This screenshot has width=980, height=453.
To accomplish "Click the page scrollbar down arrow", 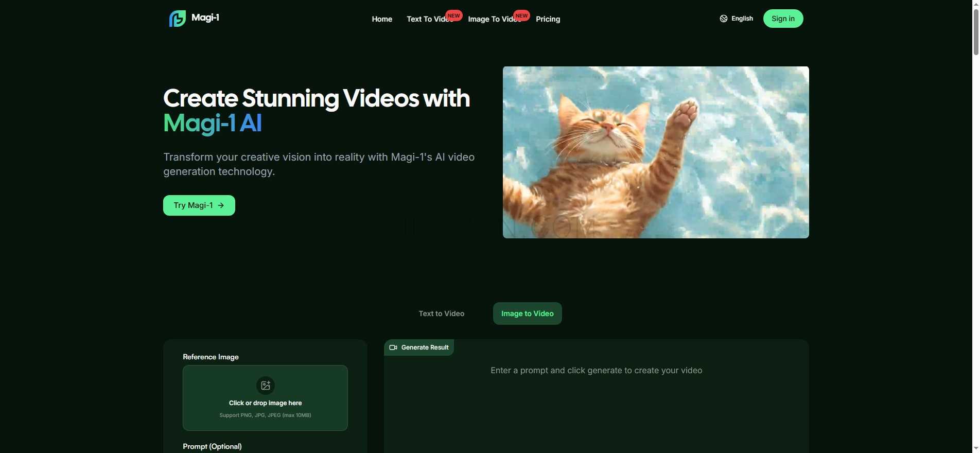I will (x=975, y=448).
